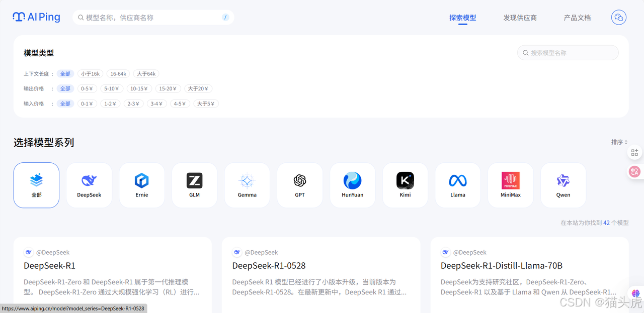Switch to 发现供应商 tab

[x=520, y=18]
